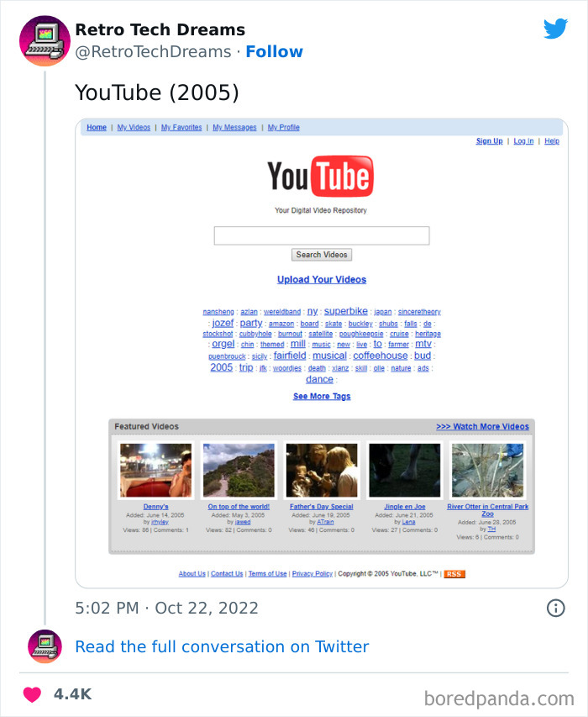The width and height of the screenshot is (588, 717).
Task: Click the video search text field
Action: pyautogui.click(x=322, y=236)
